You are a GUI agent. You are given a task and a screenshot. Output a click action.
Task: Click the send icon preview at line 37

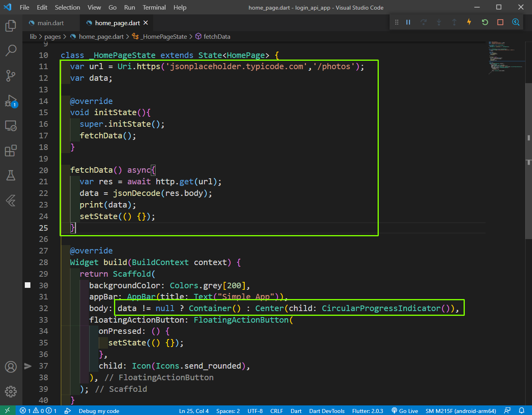(28, 366)
